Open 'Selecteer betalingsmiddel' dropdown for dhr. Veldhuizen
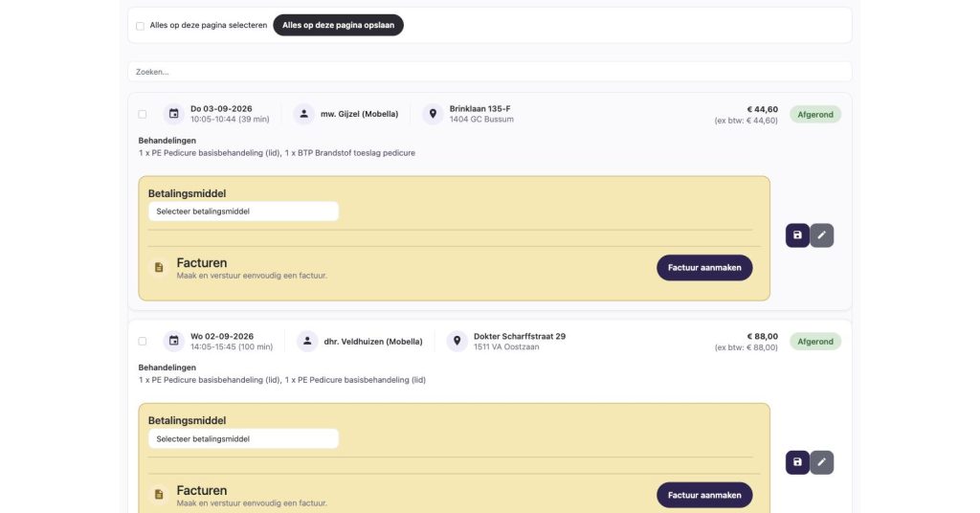980x513 pixels. point(244,438)
